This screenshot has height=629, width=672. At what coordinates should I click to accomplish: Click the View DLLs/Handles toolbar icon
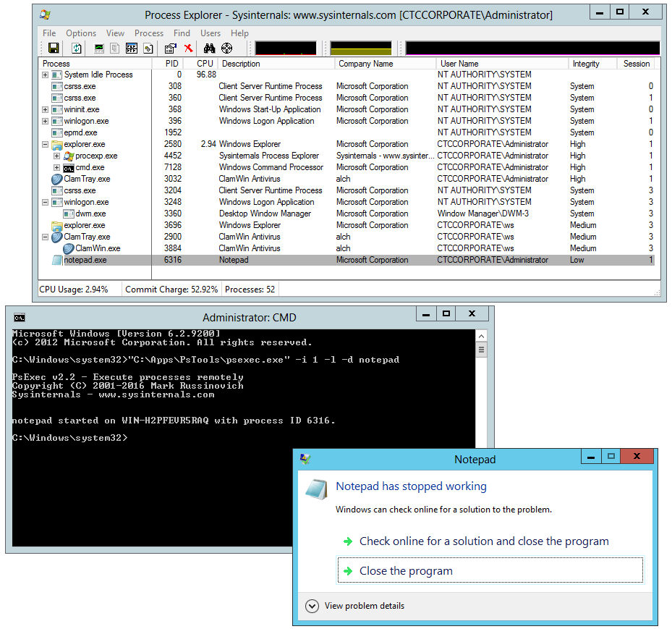pyautogui.click(x=148, y=48)
